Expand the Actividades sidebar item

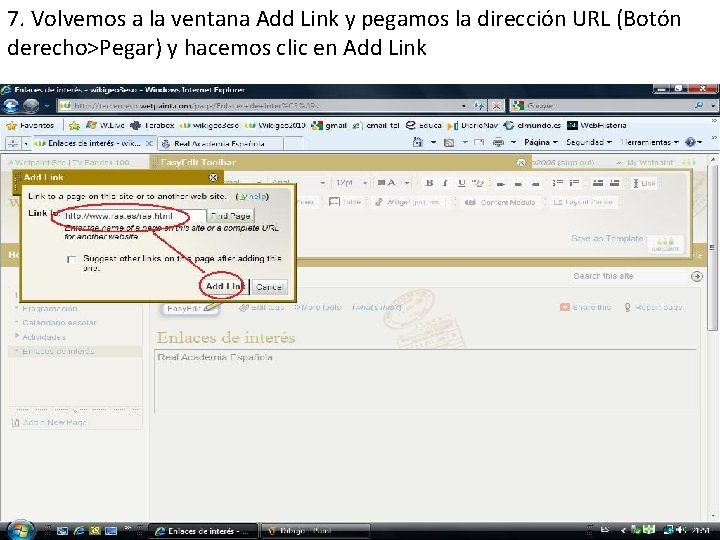point(17,336)
